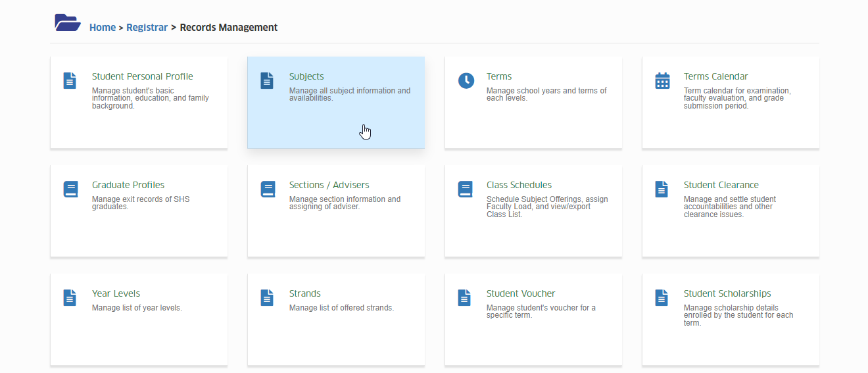868x373 pixels.
Task: Click the folder icon beside the breadcrumb
Action: coord(68,23)
